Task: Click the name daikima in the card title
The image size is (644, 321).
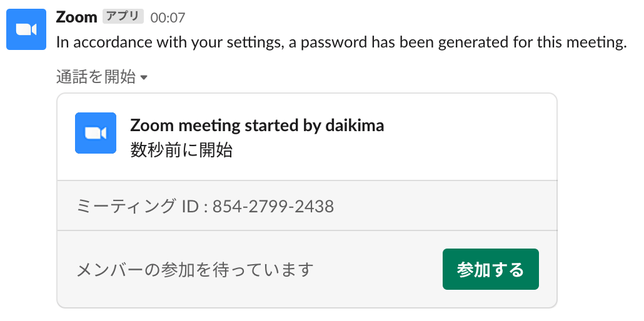Action: pyautogui.click(x=355, y=126)
